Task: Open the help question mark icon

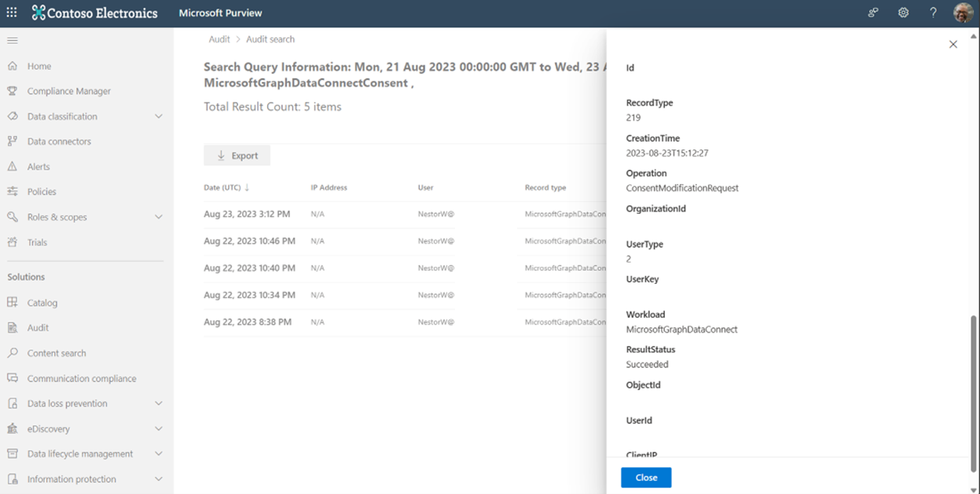Action: 933,13
